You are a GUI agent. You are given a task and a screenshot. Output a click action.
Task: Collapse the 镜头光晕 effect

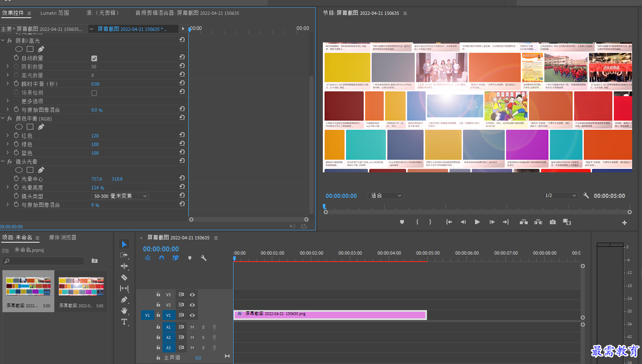3,162
